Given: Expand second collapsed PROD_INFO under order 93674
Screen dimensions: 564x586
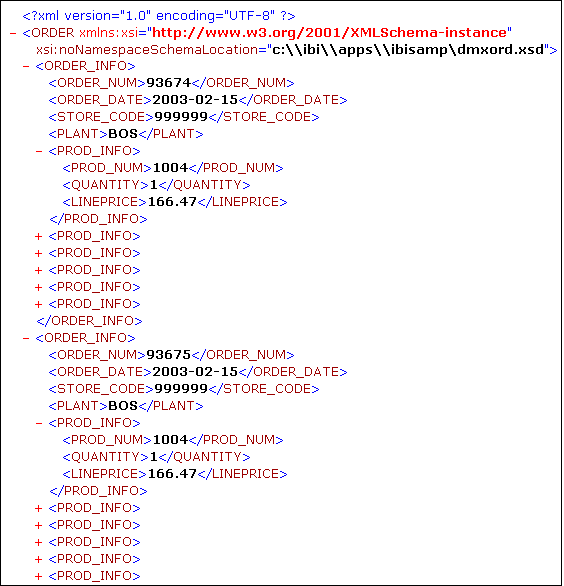Looking at the screenshot, I should [x=38, y=254].
